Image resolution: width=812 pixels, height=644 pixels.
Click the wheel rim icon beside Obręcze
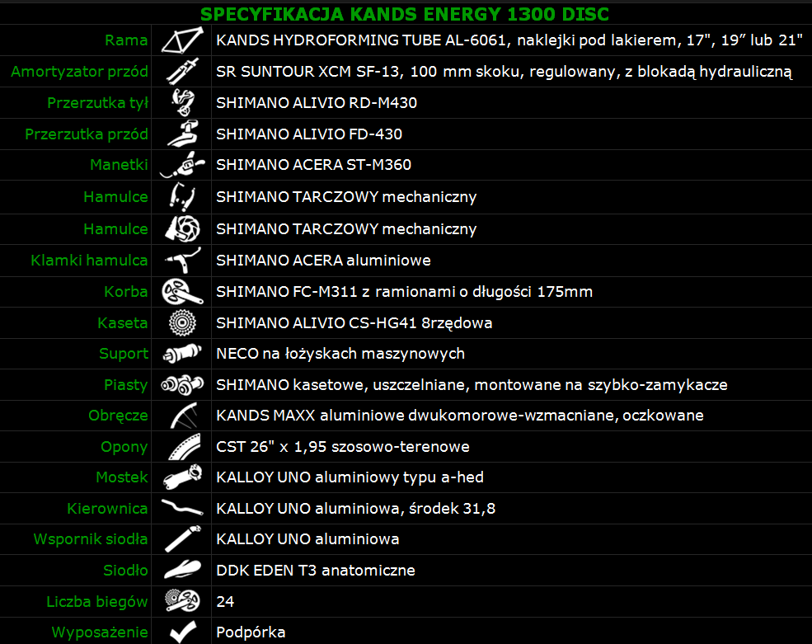coord(184,415)
